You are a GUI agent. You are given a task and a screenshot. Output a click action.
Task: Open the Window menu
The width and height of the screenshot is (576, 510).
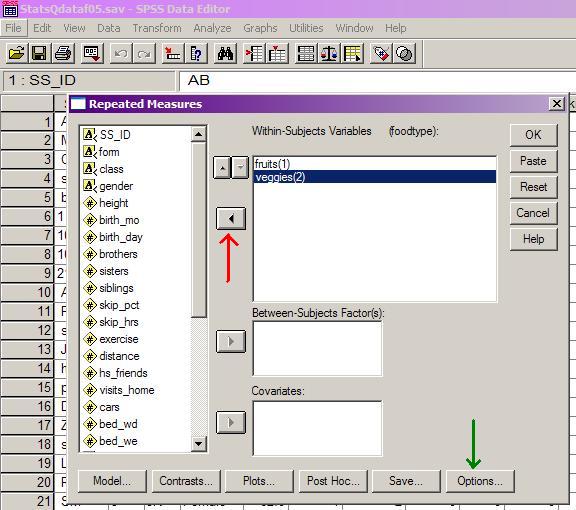[354, 28]
